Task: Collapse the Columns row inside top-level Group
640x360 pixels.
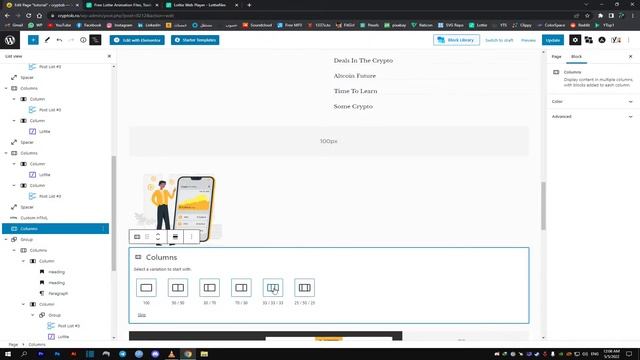Action: [x=14, y=250]
